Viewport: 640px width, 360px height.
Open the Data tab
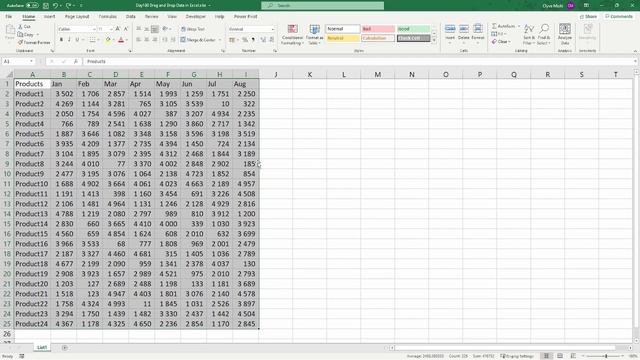131,17
